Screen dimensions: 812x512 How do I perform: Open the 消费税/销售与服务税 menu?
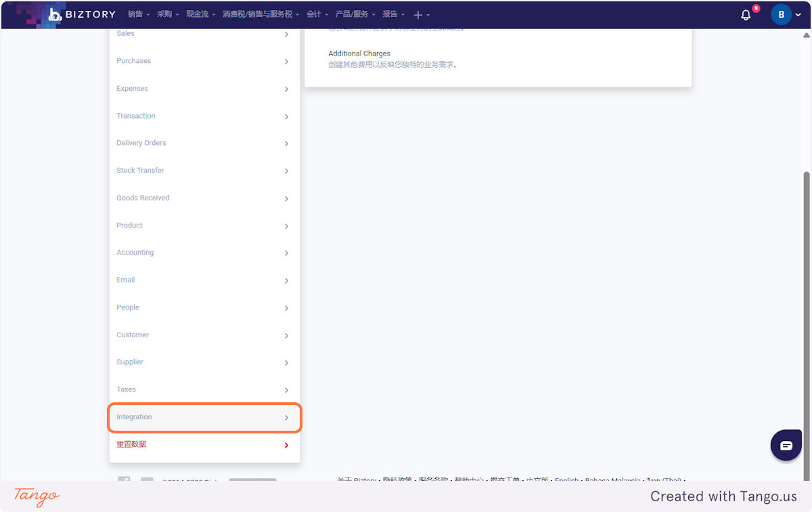click(x=261, y=14)
